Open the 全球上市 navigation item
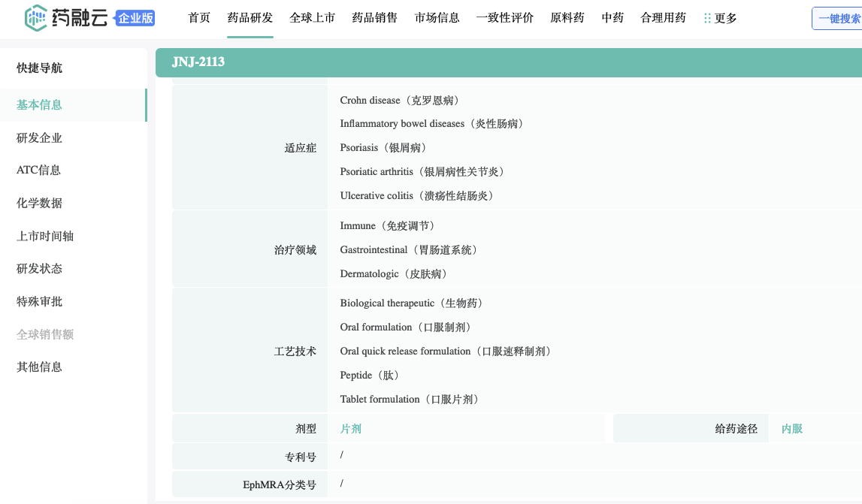 click(x=312, y=17)
